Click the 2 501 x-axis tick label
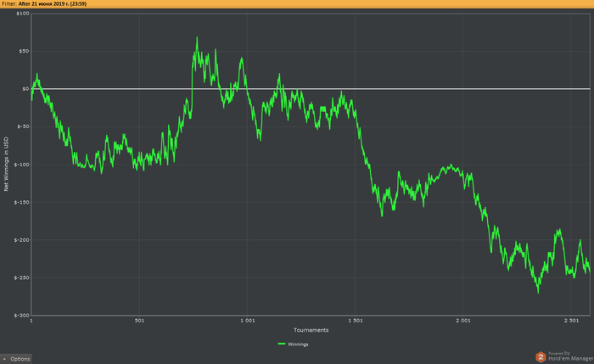This screenshot has height=364, width=594. tap(571, 321)
